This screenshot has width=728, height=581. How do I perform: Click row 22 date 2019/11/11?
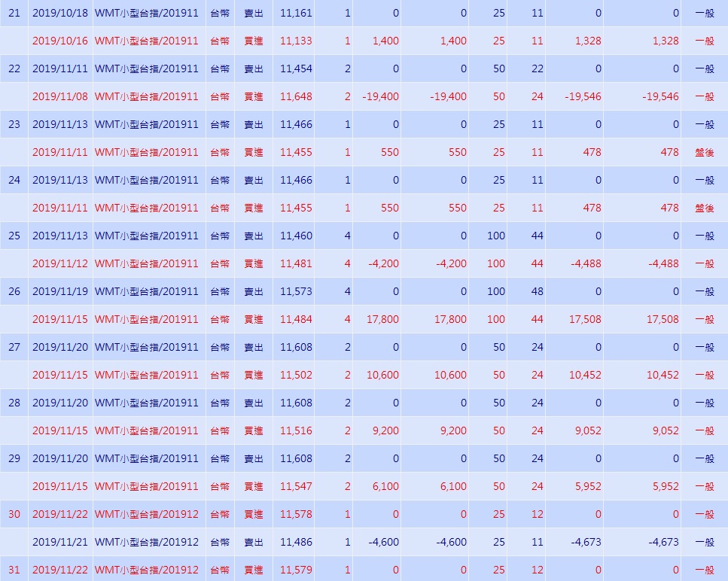click(60, 68)
